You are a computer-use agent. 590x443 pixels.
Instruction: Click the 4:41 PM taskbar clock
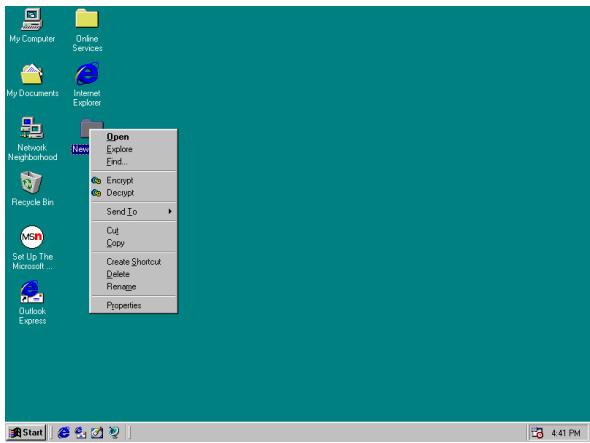coord(566,433)
